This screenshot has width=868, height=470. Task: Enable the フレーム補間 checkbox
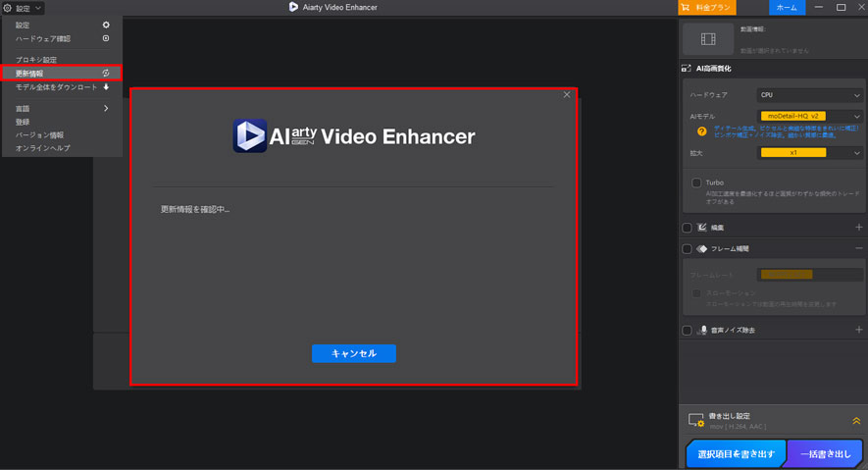pos(687,249)
